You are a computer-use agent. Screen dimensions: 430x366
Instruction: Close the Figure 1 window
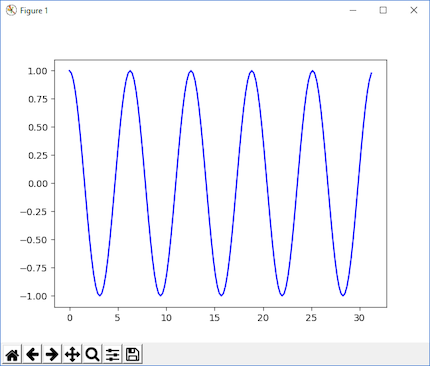click(x=414, y=10)
